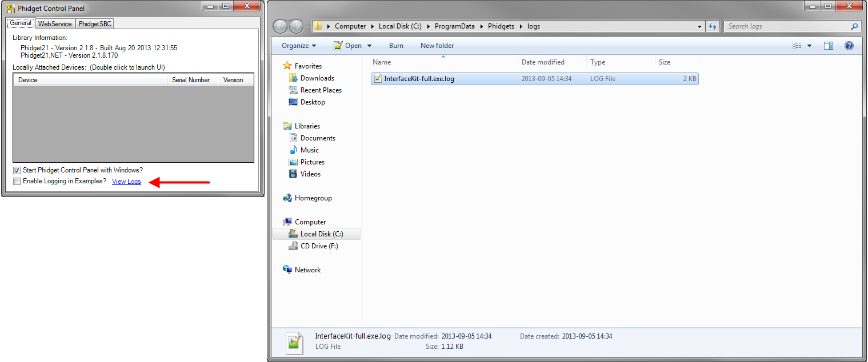Expand the breadcrumb arrow after ProgramData

pyautogui.click(x=481, y=26)
